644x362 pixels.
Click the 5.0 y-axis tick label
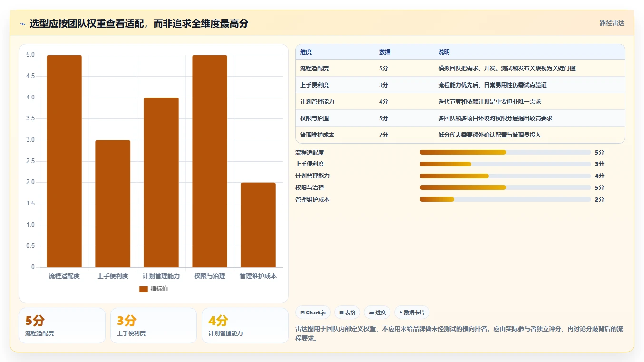point(30,55)
